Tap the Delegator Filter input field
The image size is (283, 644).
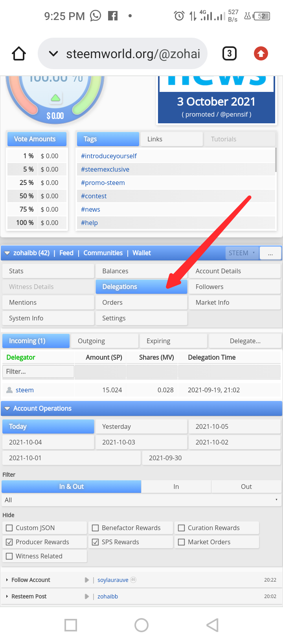[38, 371]
